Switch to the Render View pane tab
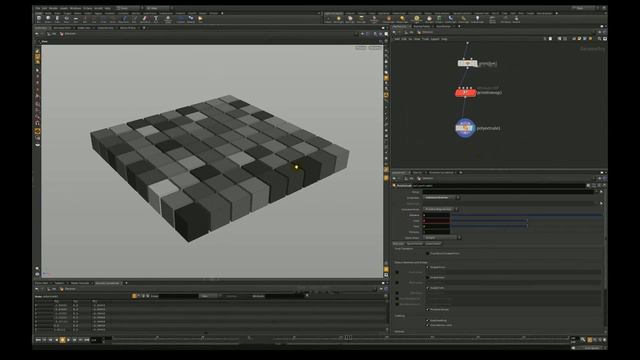The width and height of the screenshot is (640, 360). pyautogui.click(x=84, y=28)
